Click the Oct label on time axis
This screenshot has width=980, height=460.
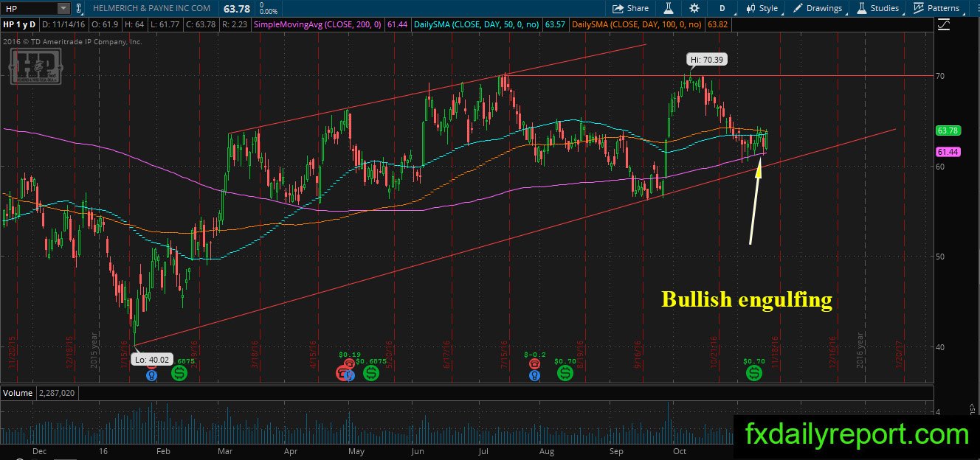tap(680, 451)
